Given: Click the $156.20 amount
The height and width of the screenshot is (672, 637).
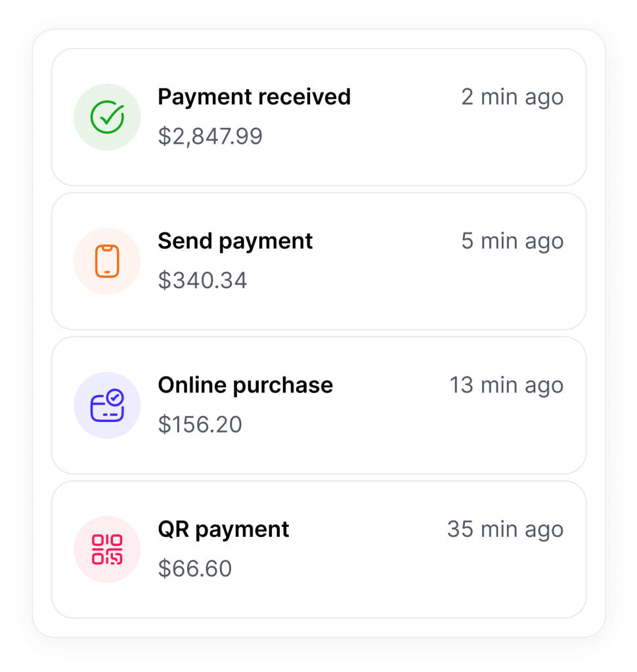Looking at the screenshot, I should coord(200,425).
